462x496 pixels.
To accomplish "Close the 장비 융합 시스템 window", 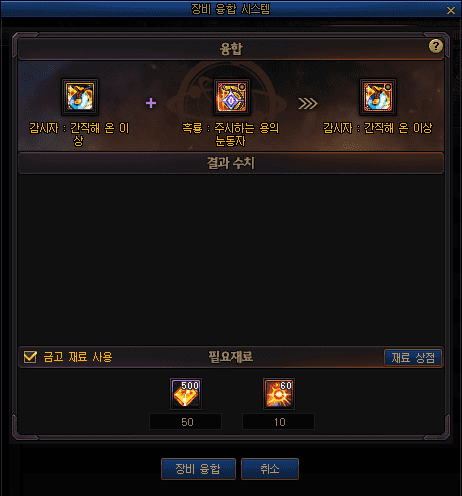I will [451, 11].
